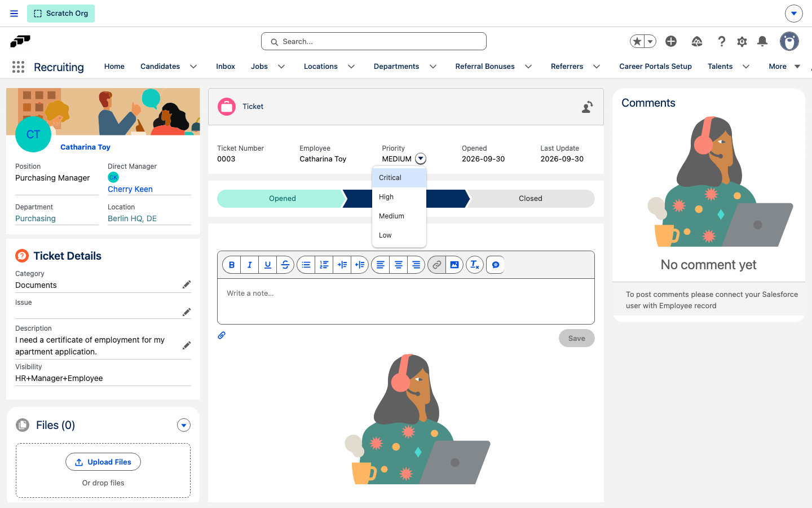Open the Inbox tab
This screenshot has width=812, height=508.
(x=226, y=67)
